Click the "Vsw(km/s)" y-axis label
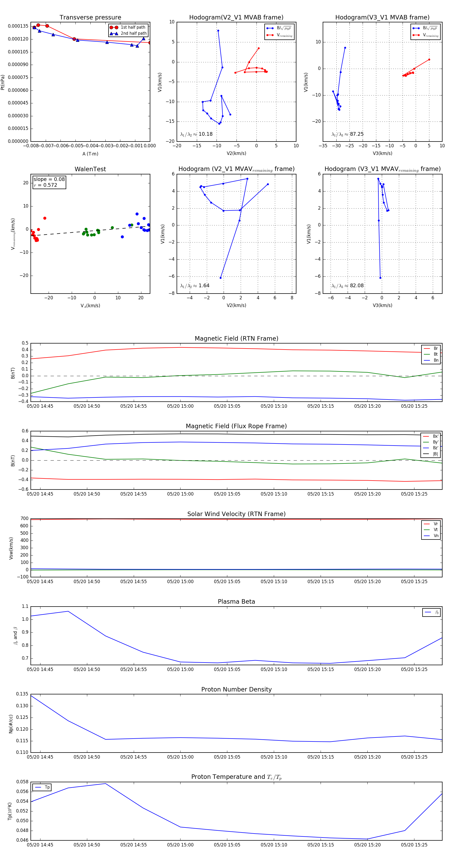Image resolution: width=473 pixels, height=868 pixels. (x=11, y=548)
